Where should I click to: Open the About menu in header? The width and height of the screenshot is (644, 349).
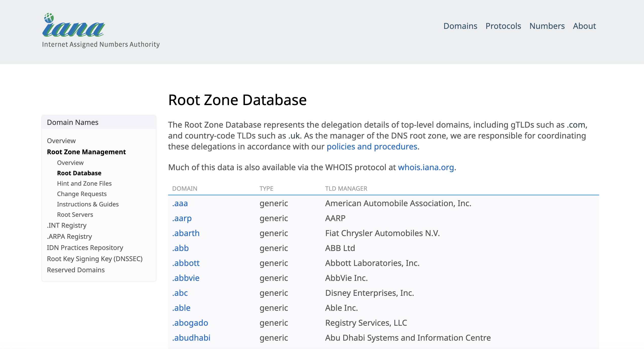(x=584, y=26)
